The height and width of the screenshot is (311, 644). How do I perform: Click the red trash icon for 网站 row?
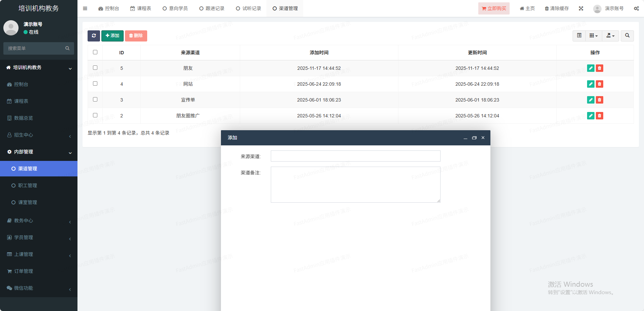599,84
